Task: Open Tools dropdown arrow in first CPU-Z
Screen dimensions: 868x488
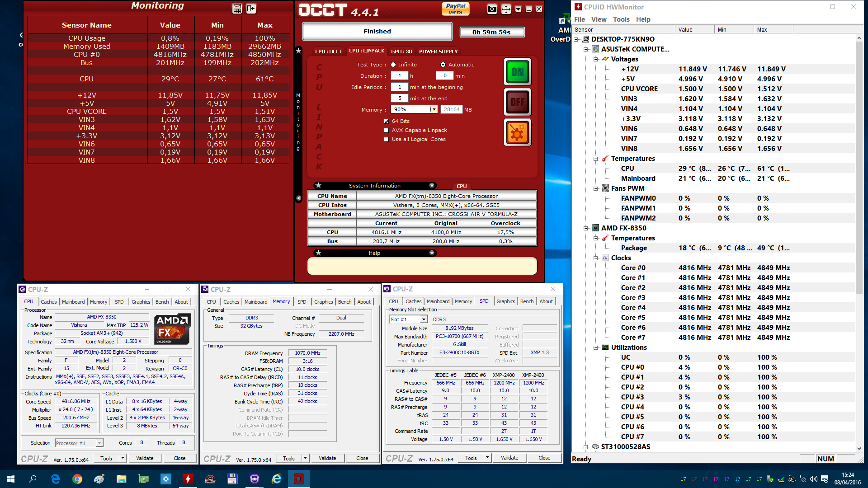Action: [123, 458]
